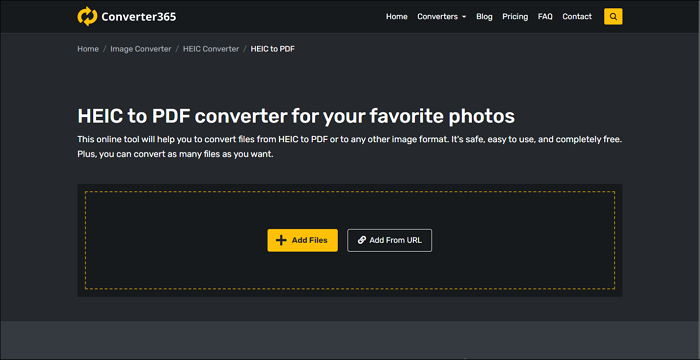Open the FAQ page
The height and width of the screenshot is (360, 700).
545,17
